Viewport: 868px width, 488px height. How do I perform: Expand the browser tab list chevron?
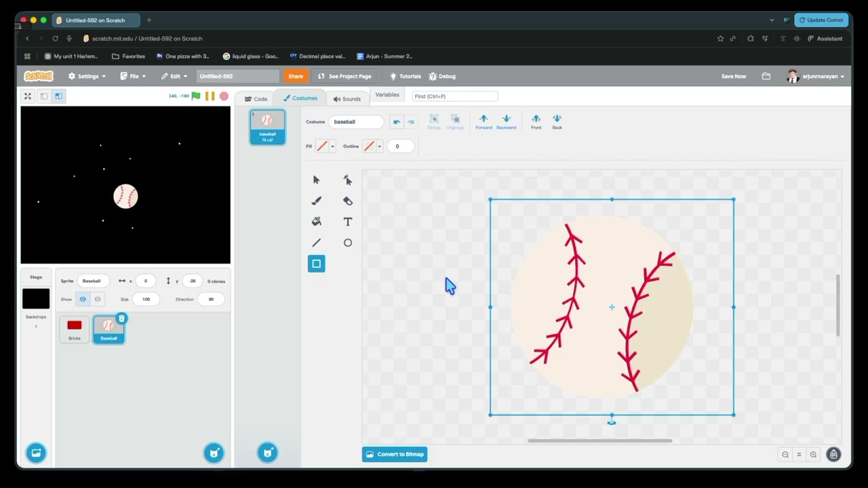click(x=772, y=20)
